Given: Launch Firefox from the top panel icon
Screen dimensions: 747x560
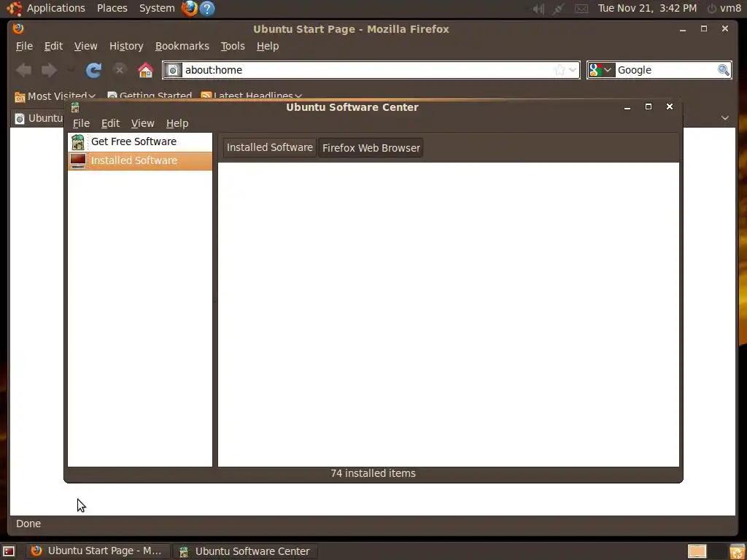Looking at the screenshot, I should 190,8.
